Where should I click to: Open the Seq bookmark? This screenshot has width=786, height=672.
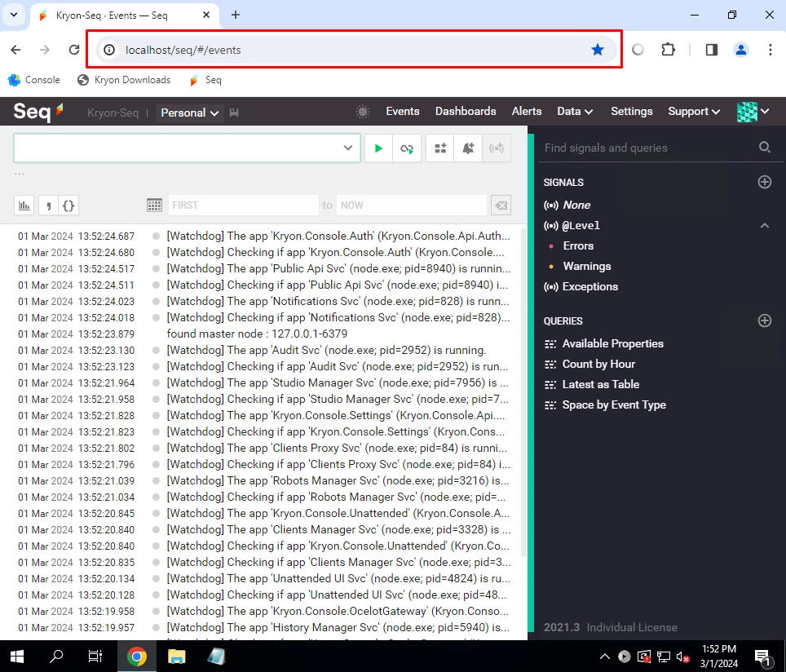pos(205,80)
